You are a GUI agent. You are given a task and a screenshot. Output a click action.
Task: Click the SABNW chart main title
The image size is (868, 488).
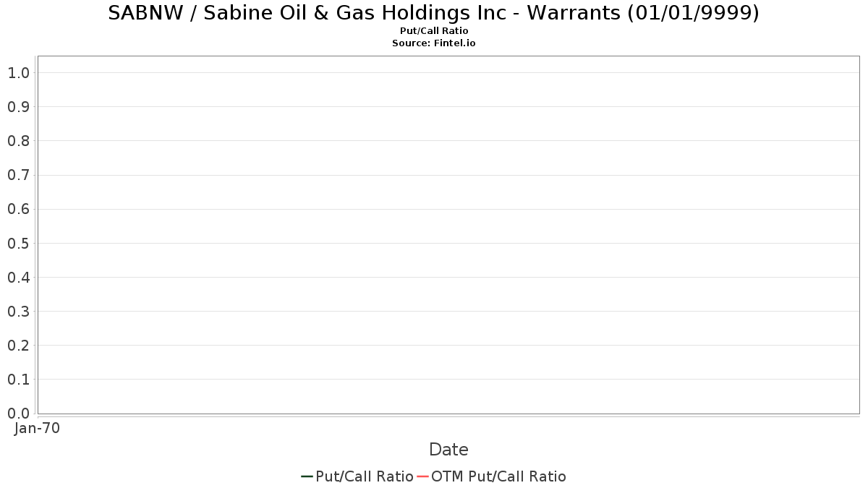coord(433,13)
